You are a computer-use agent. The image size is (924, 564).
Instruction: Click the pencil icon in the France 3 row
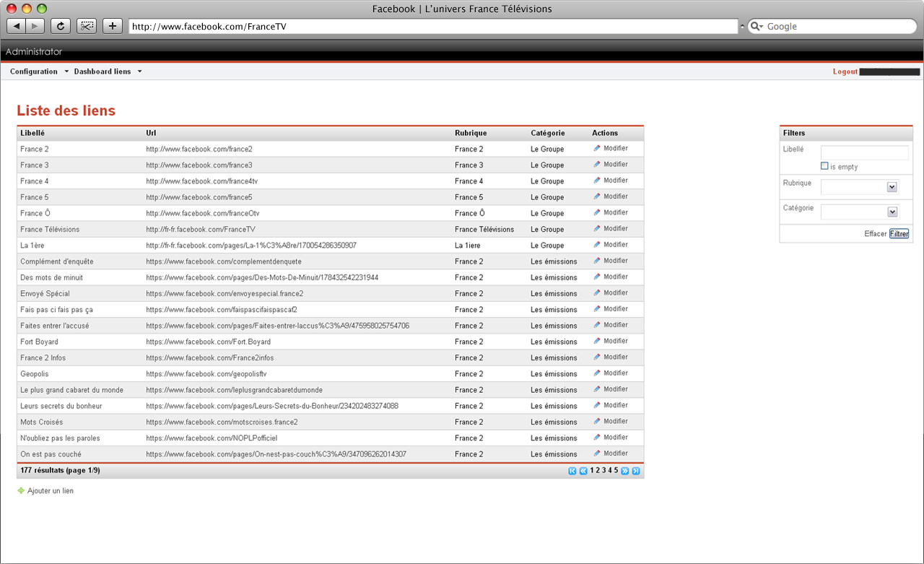point(597,164)
